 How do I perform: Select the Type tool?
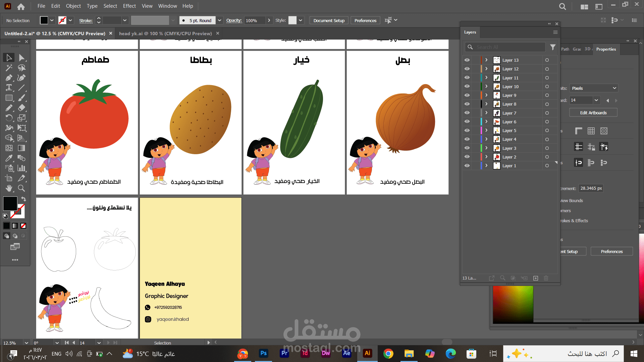9,88
